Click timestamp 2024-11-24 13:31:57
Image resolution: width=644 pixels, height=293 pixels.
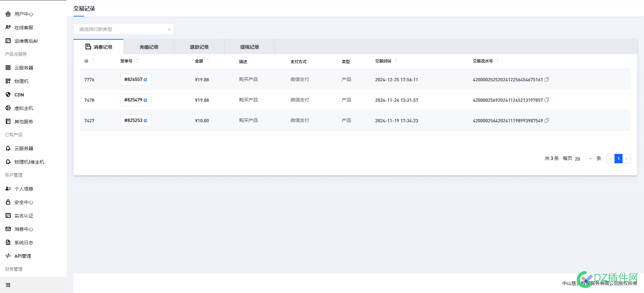(397, 100)
